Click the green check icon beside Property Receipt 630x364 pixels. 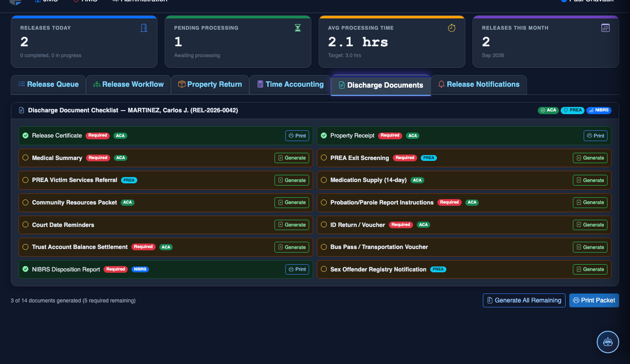(x=324, y=135)
